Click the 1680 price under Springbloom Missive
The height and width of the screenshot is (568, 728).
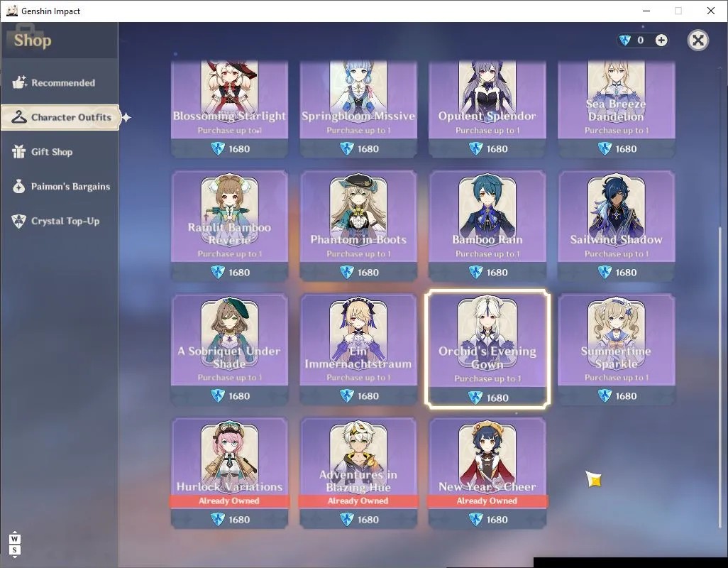point(368,149)
